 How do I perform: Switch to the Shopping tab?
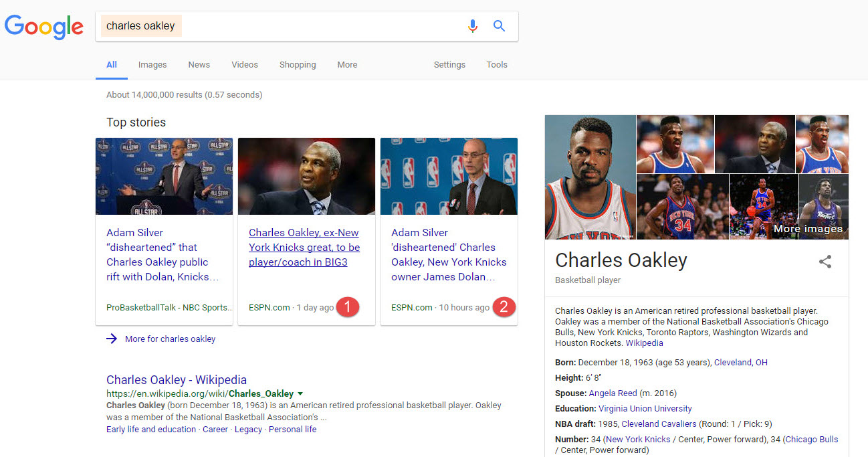298,65
